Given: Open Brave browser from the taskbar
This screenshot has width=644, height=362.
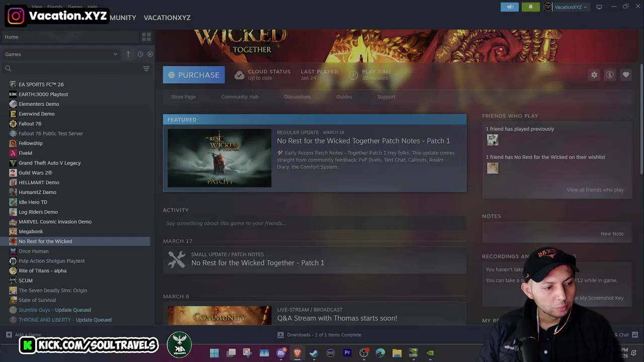Looking at the screenshot, I should [x=297, y=353].
